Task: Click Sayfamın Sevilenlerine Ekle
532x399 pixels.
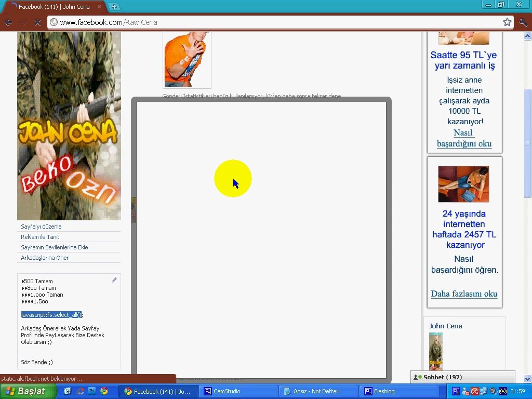Action: click(x=54, y=247)
